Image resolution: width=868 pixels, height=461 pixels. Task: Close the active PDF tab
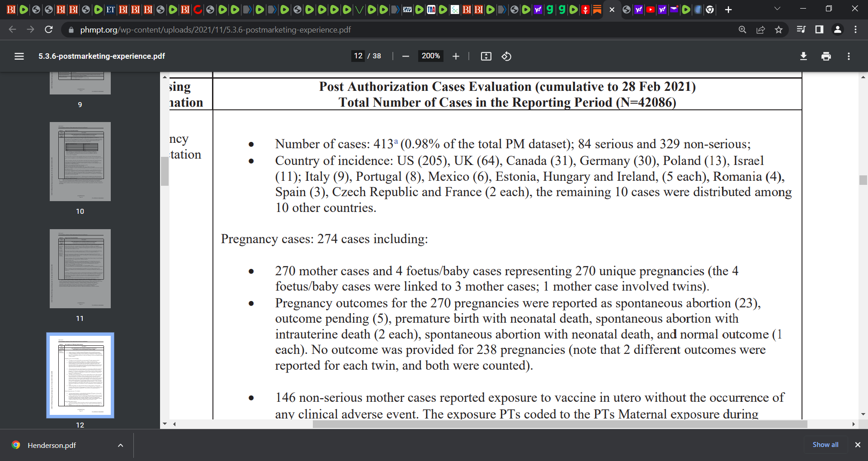(x=612, y=9)
